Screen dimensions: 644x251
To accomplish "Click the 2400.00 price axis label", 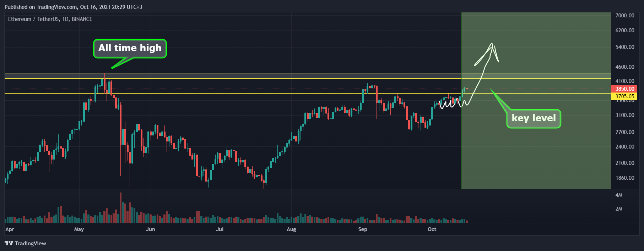I will tap(625, 147).
